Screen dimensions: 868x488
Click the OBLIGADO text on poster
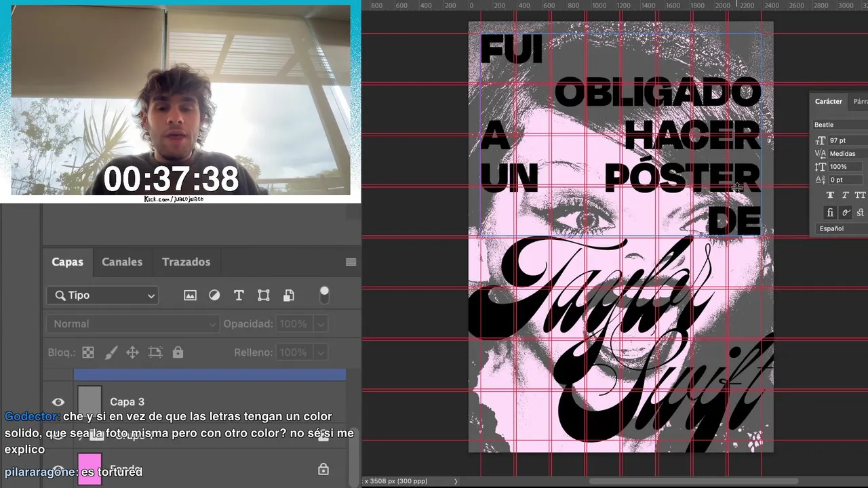click(658, 93)
